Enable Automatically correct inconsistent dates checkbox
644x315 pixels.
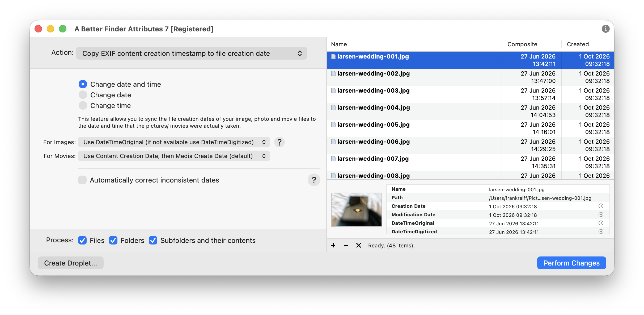(x=82, y=180)
